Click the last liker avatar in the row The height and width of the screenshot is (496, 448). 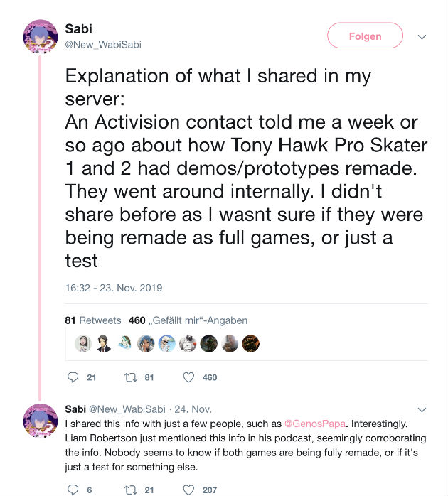click(x=251, y=344)
